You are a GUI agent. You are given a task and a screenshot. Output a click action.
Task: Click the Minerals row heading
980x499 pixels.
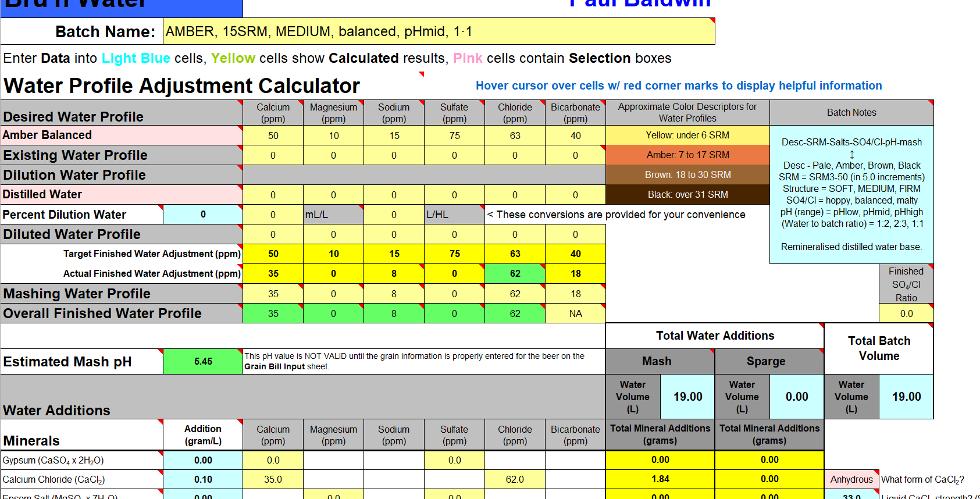coord(81,435)
